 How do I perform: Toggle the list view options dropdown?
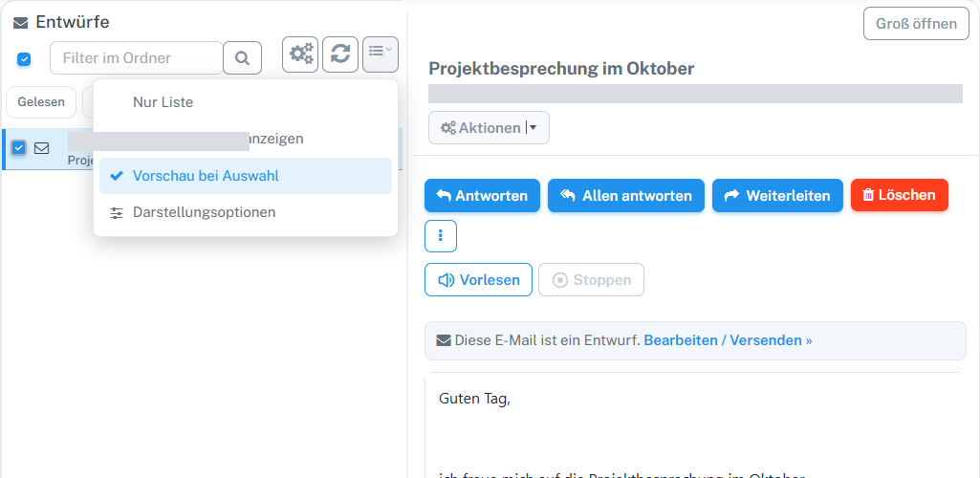tap(381, 54)
